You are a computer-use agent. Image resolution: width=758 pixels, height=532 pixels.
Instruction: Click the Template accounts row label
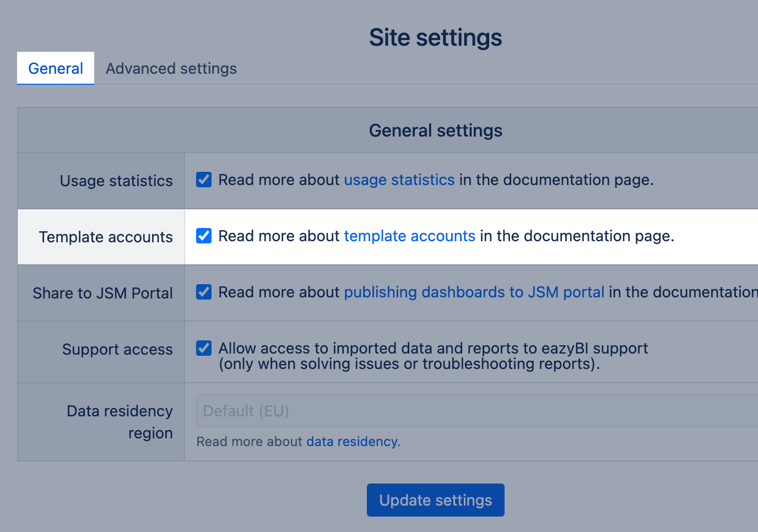coord(106,237)
